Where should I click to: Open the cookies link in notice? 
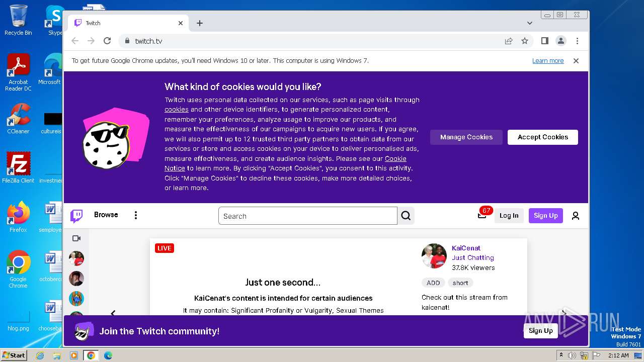177,110
